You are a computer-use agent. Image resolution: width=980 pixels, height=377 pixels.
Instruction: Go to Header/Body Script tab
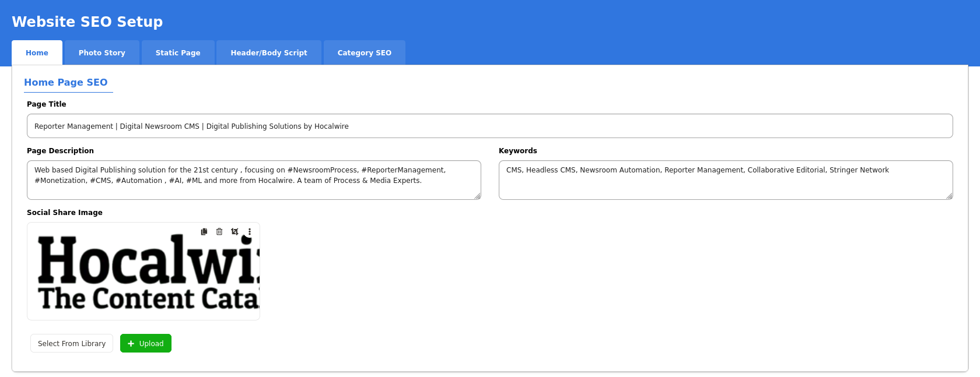pos(269,52)
